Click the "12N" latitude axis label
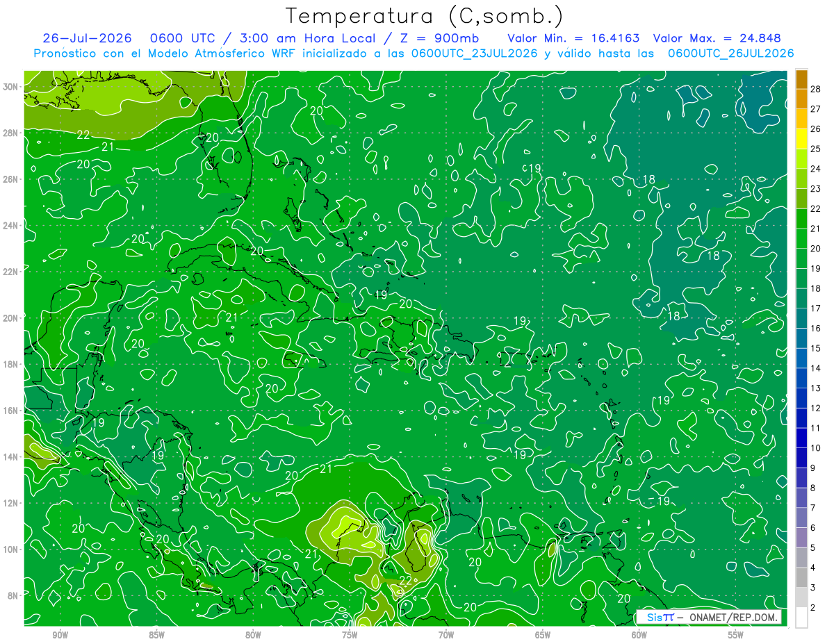This screenshot has height=644, width=834. [x=12, y=503]
